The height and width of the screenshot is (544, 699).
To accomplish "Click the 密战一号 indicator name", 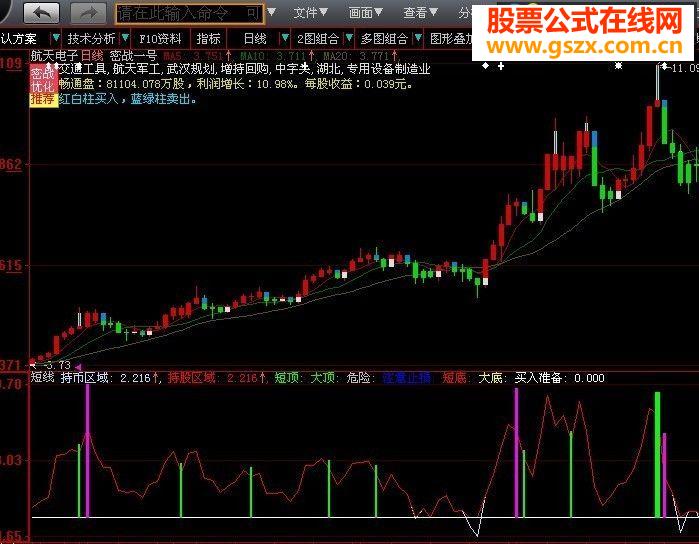I will (x=133, y=56).
